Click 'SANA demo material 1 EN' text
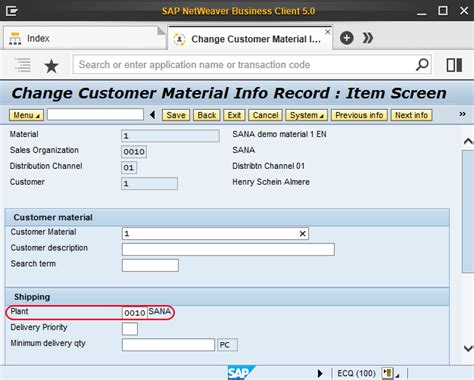Viewport: 474px width, 380px height. coord(279,134)
